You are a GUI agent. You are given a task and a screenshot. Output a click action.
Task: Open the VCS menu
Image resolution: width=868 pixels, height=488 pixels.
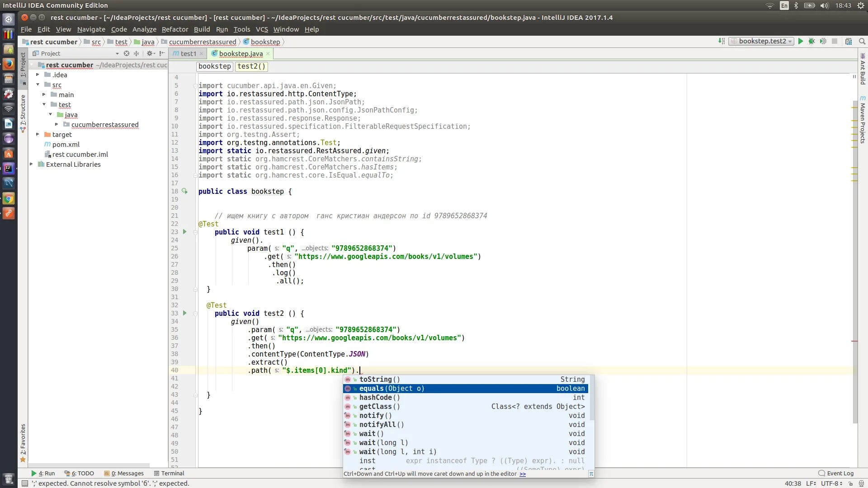coord(262,29)
